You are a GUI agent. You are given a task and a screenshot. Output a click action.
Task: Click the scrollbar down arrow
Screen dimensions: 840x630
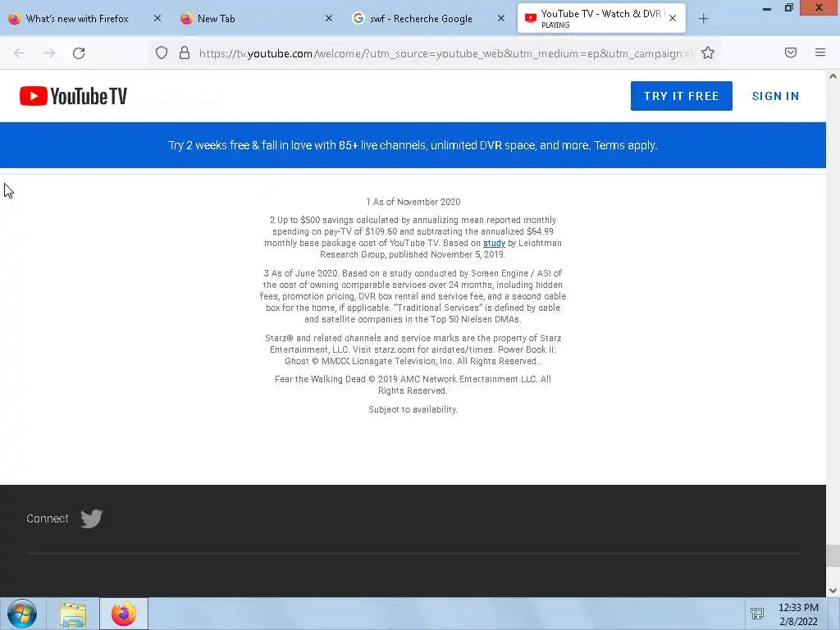click(833, 591)
